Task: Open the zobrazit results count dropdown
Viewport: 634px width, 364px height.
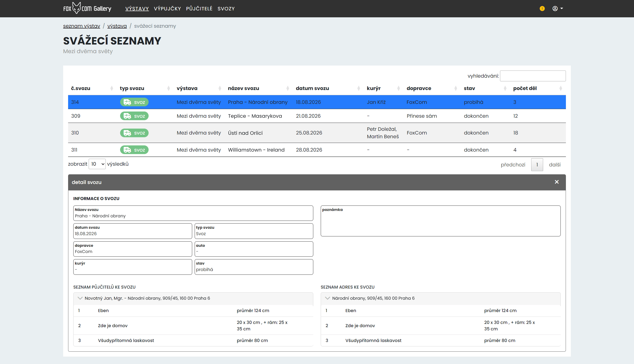Action: click(97, 164)
